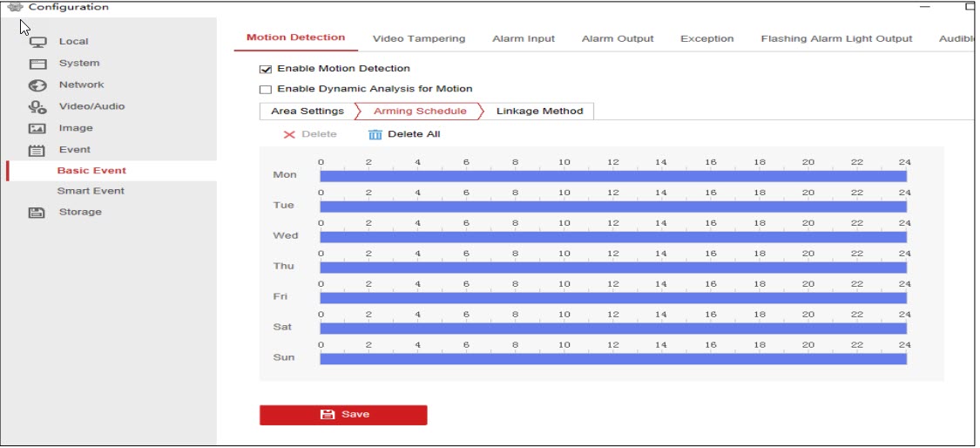980x448 pixels.
Task: Switch to the Video Tampering tab
Action: [x=418, y=38]
